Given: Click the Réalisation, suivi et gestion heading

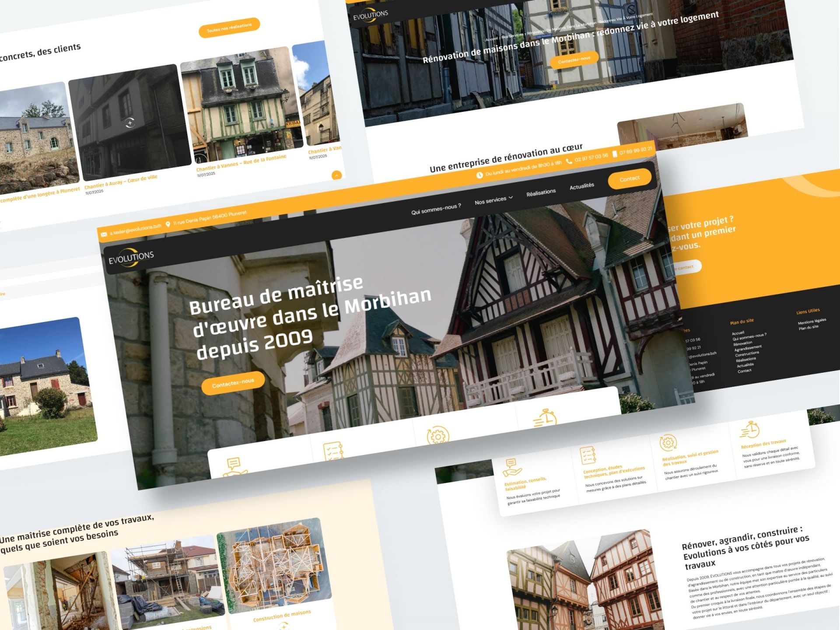Looking at the screenshot, I should (690, 457).
